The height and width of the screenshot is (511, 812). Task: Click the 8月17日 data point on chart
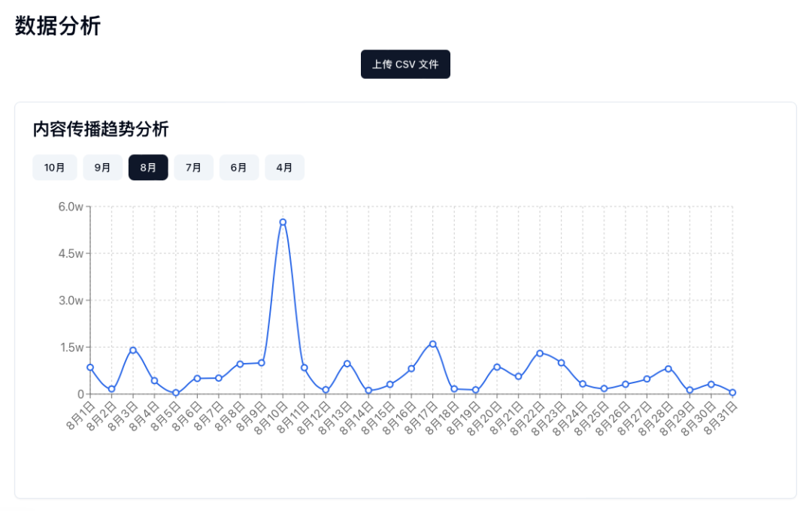pyautogui.click(x=433, y=343)
